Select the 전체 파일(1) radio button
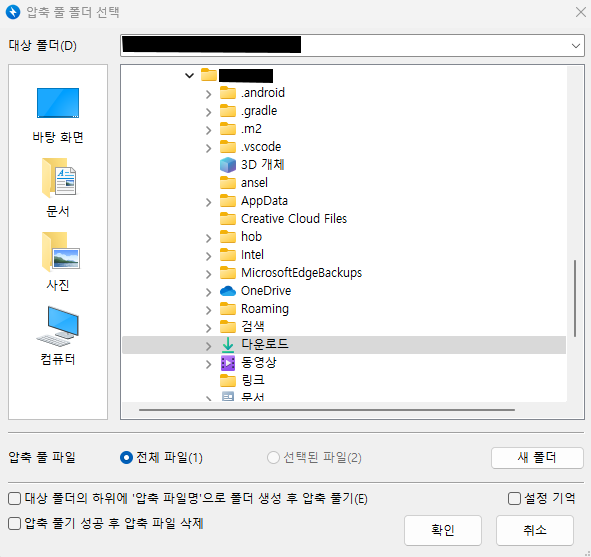591x557 pixels. click(126, 458)
